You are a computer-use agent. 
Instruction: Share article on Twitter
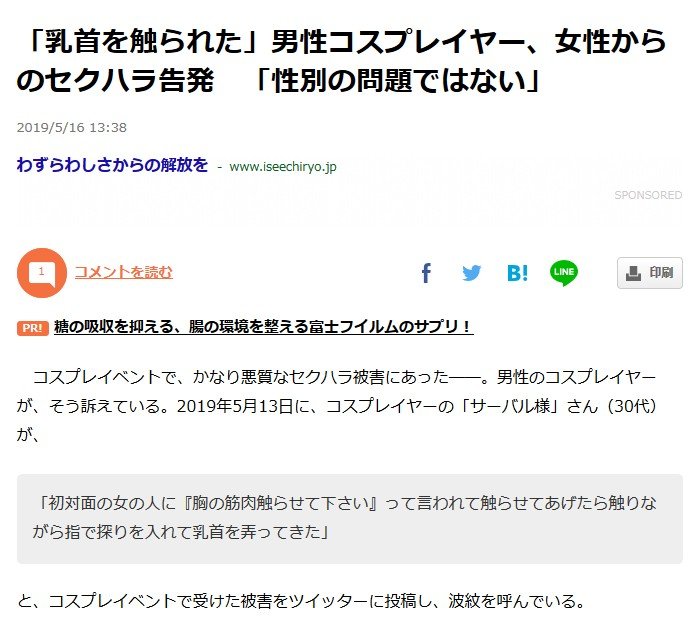472,273
